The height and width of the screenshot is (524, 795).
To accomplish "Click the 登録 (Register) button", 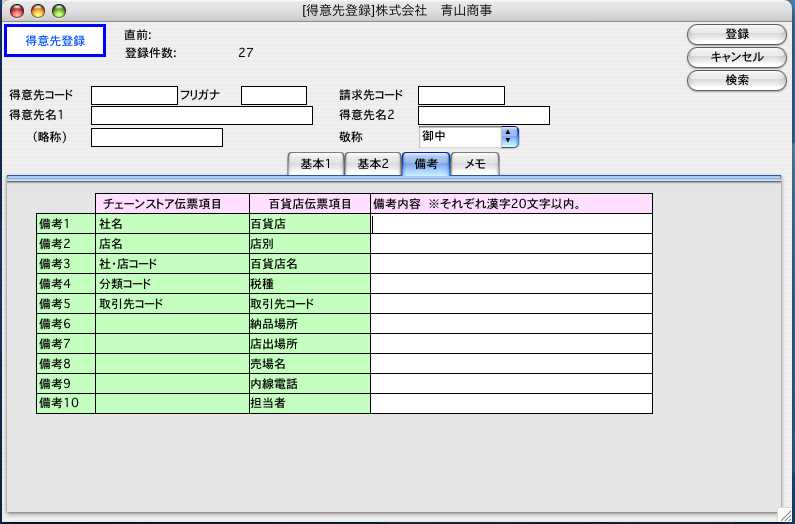I will coord(736,34).
